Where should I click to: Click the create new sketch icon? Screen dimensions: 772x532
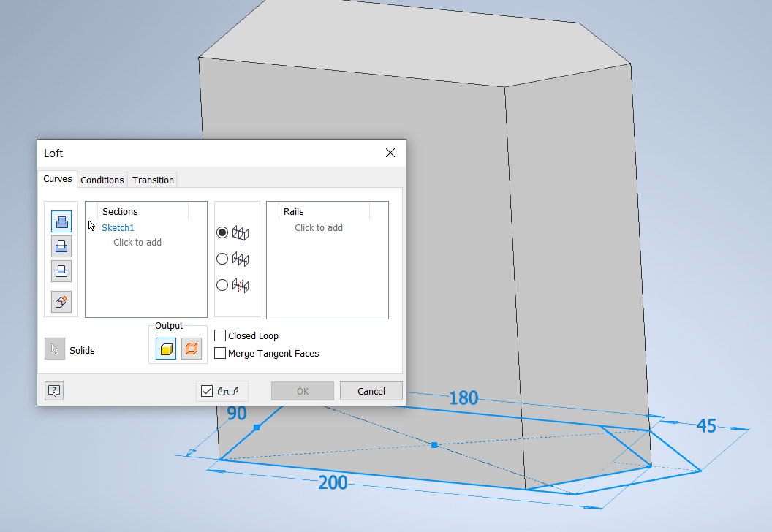click(61, 301)
